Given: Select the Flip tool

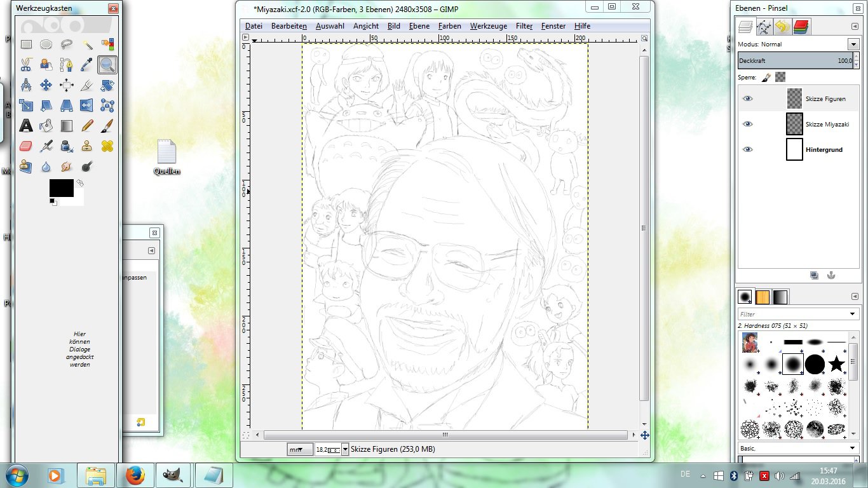Looking at the screenshot, I should click(87, 105).
